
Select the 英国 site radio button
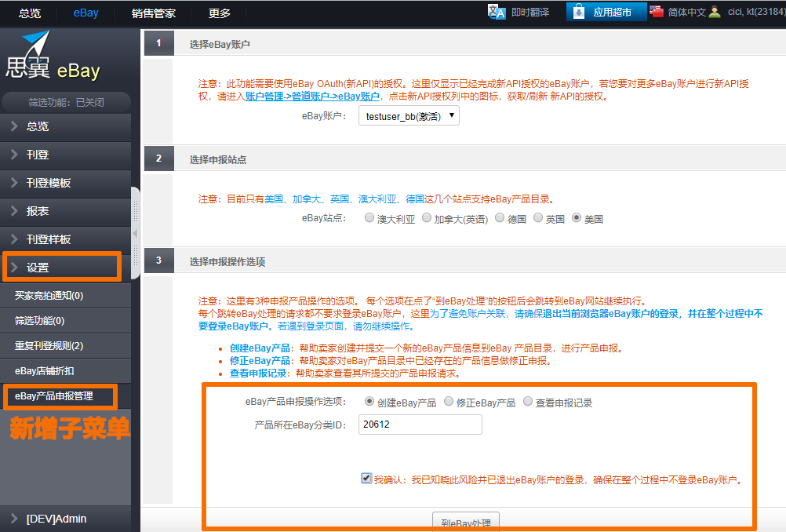coord(538,217)
